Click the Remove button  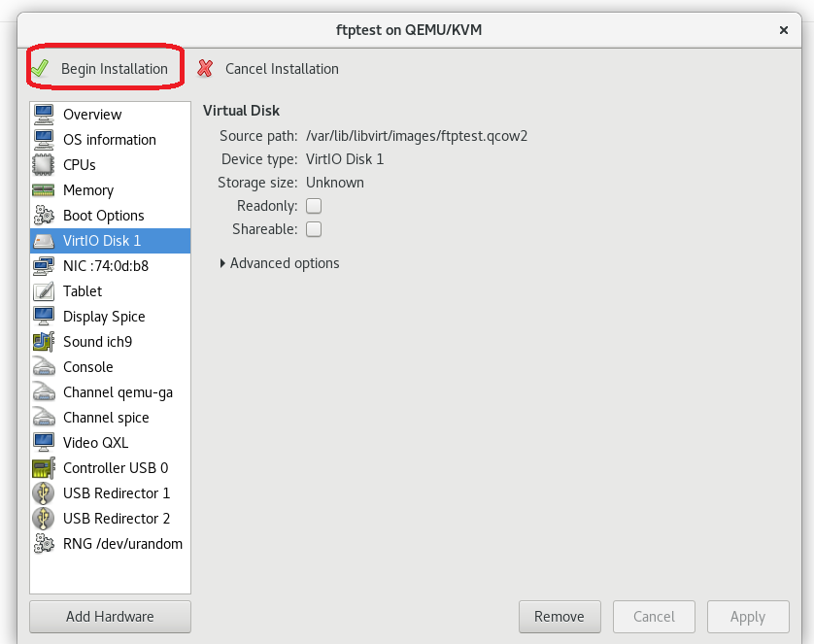pyautogui.click(x=560, y=617)
